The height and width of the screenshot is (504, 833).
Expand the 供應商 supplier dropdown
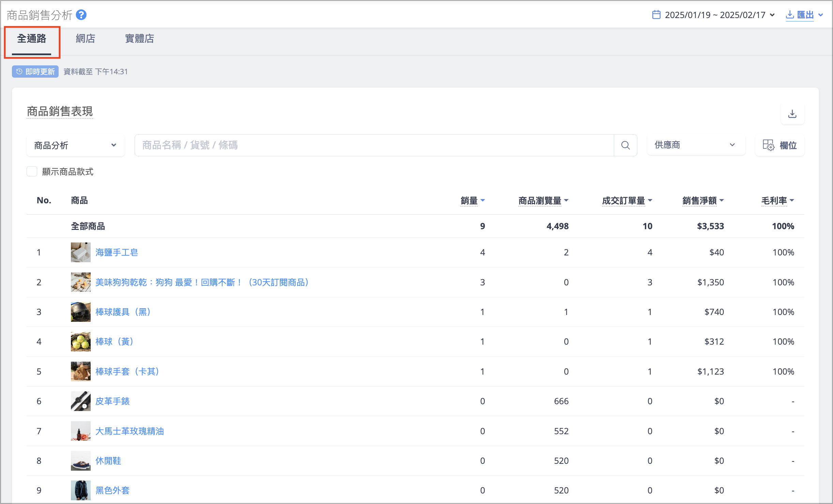(x=695, y=145)
